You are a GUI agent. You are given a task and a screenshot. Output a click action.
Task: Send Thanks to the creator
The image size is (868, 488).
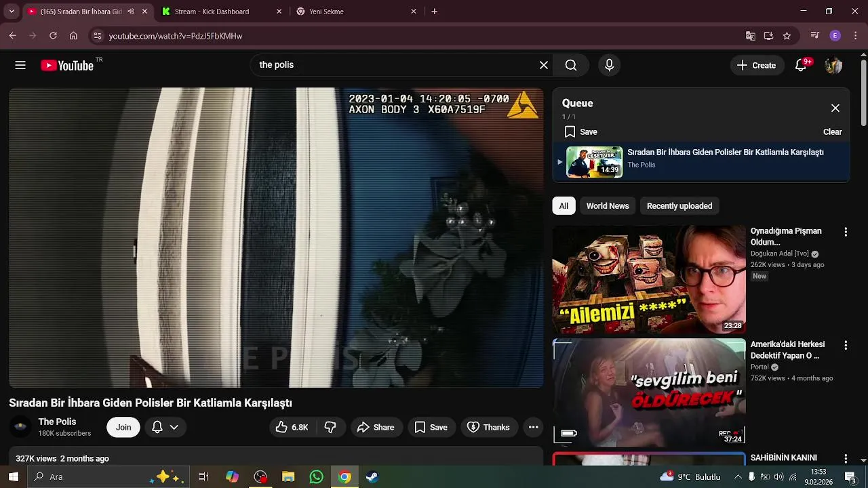coord(489,427)
